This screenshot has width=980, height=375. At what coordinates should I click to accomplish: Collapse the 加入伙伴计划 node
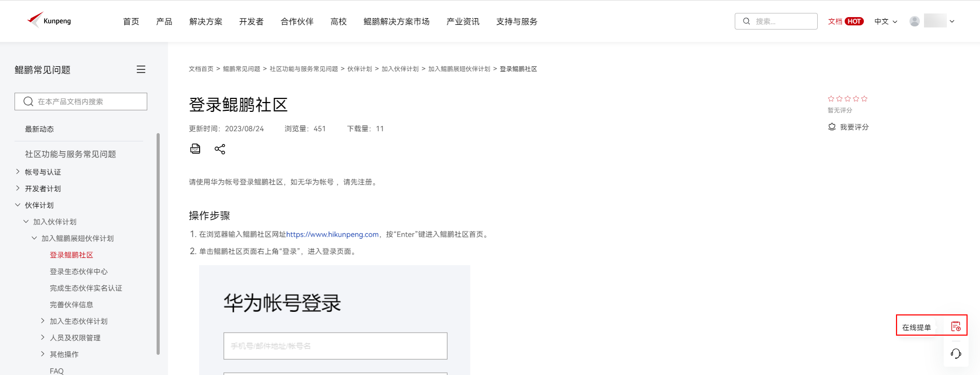click(26, 221)
